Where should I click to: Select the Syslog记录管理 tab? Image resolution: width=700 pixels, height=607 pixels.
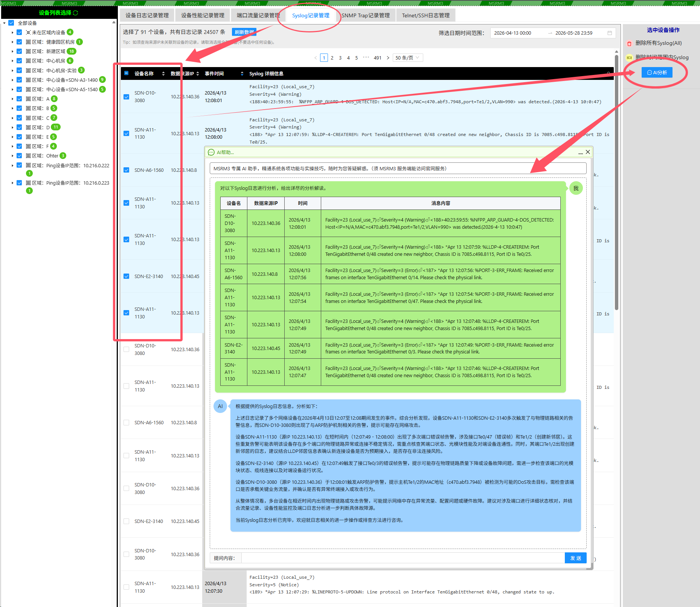[x=311, y=15]
